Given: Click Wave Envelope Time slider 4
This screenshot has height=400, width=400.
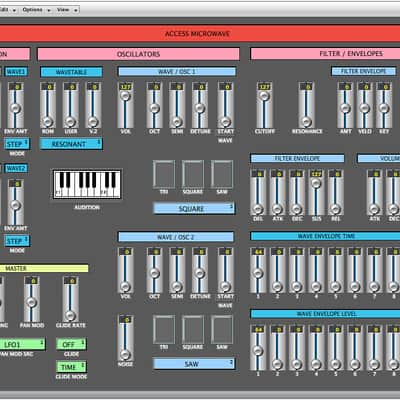Looking at the screenshot, I should point(316,270).
